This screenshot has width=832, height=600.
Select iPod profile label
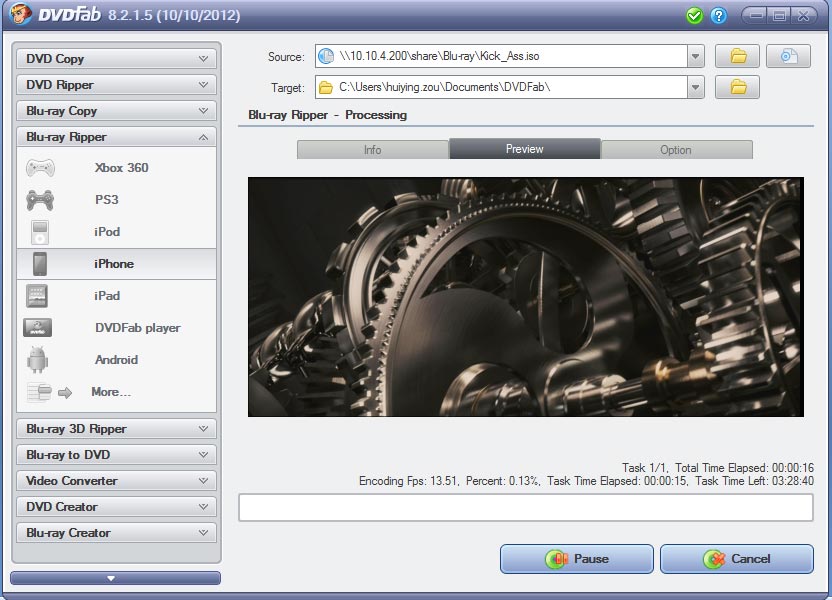coord(107,232)
